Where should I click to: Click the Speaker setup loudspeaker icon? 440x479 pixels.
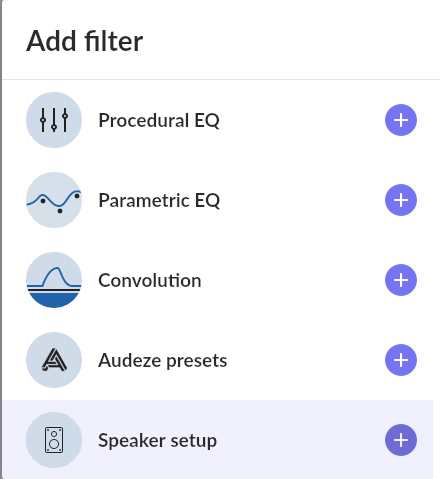click(x=54, y=440)
